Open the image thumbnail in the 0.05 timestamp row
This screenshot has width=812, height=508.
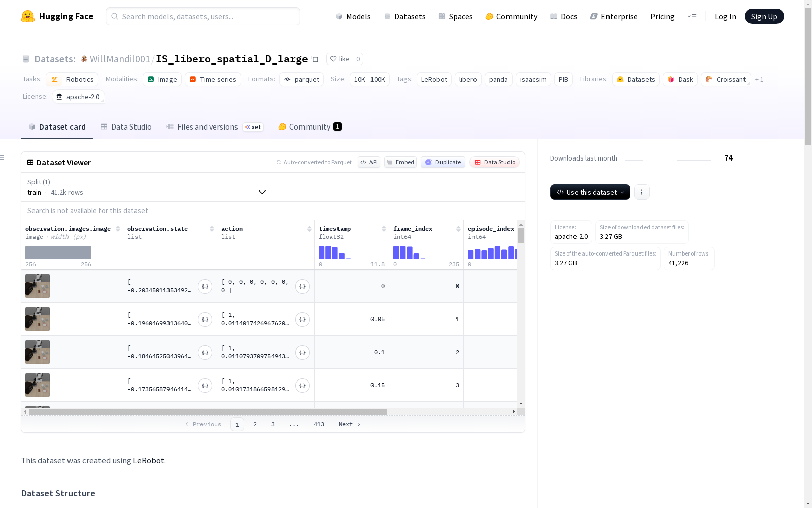coord(38,319)
